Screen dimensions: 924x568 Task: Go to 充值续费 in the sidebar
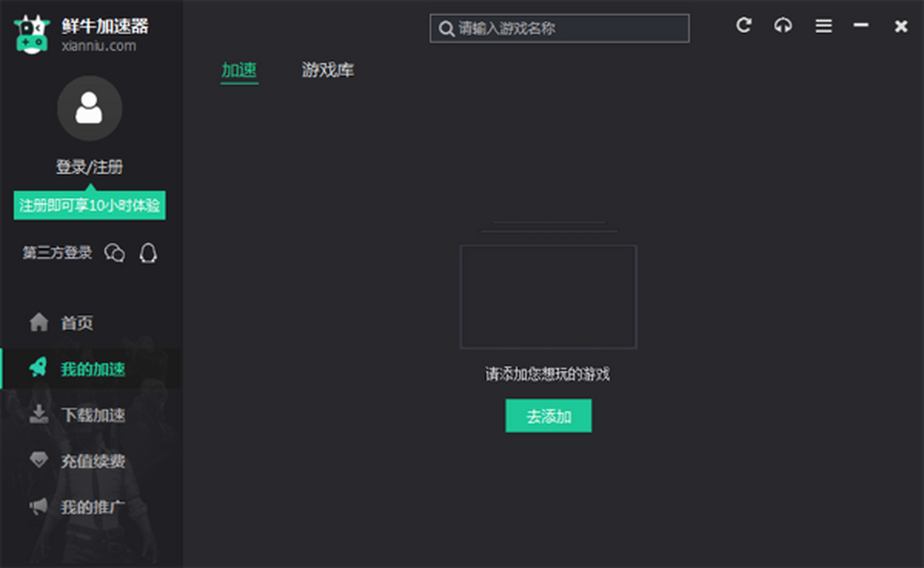[92, 462]
